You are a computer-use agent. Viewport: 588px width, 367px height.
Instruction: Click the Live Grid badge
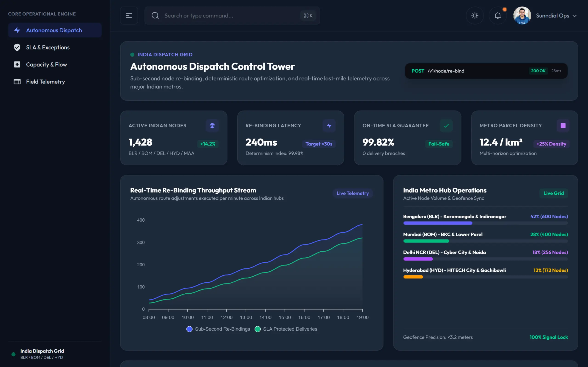coord(554,193)
